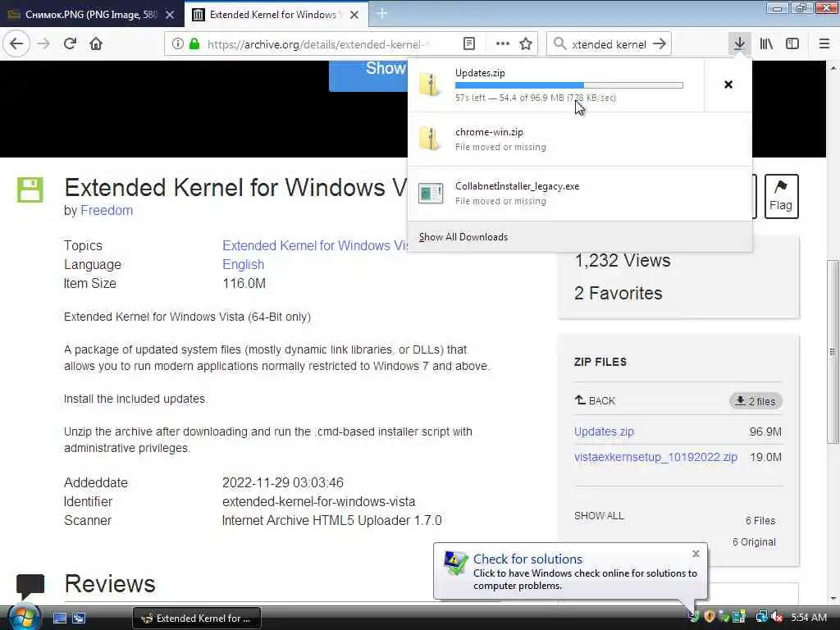Screen dimensions: 840x630
Task: Open the Firefox Home page icon
Action: 96,44
